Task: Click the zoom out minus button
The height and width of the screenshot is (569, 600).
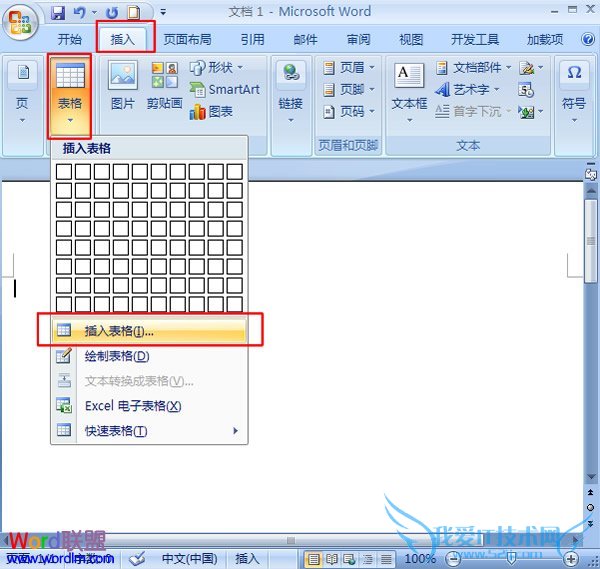Action: [453, 559]
